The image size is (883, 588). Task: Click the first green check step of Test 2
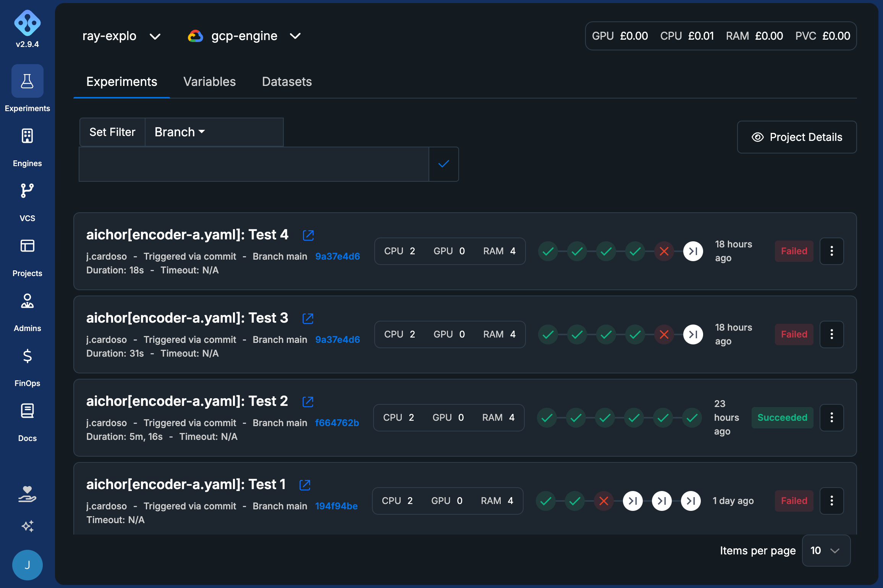pyautogui.click(x=547, y=418)
